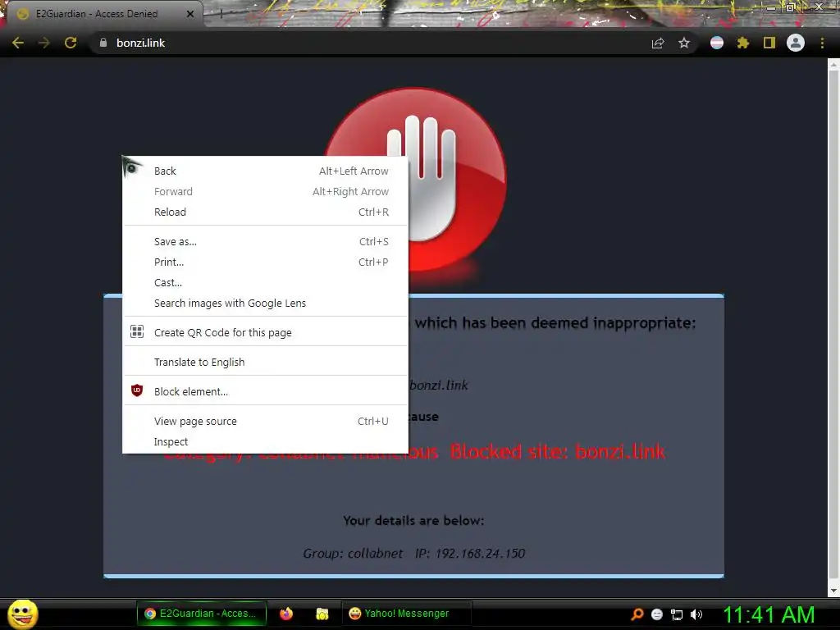Close the E2Guardian Access Denied tab

(x=190, y=14)
